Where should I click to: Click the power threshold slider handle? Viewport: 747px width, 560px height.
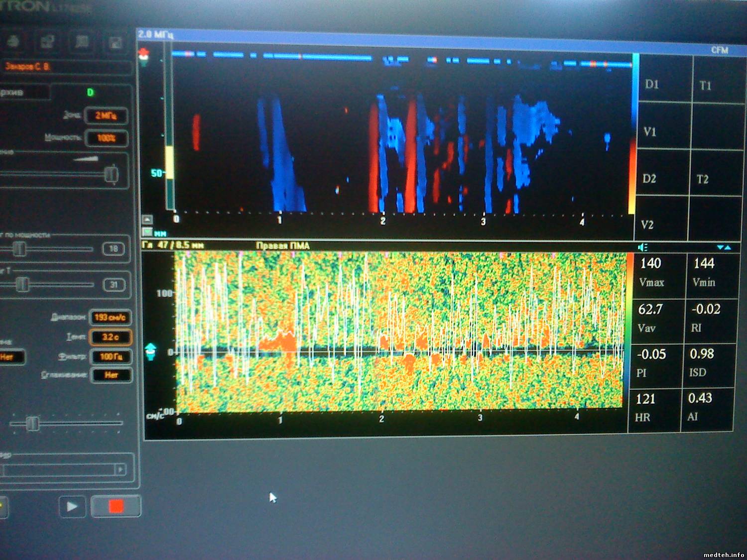(x=19, y=248)
